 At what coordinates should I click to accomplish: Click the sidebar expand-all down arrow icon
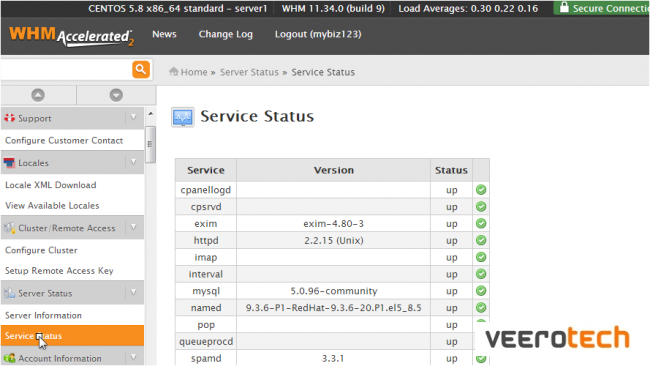pyautogui.click(x=116, y=95)
